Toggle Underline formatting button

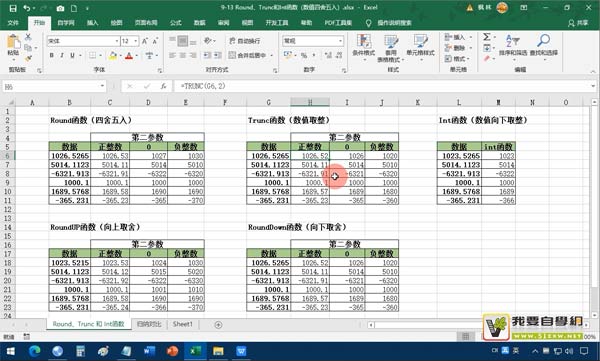pyautogui.click(x=72, y=55)
